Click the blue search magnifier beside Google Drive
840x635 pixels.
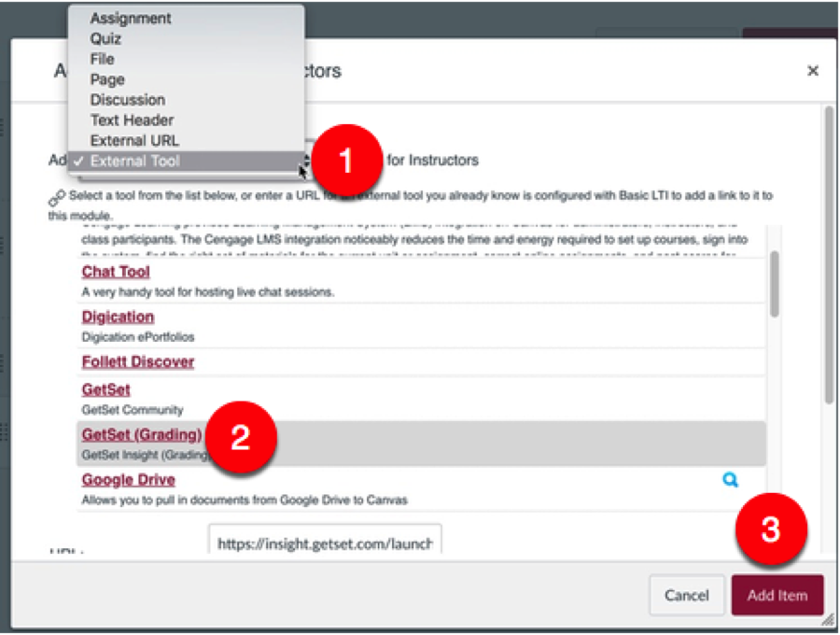tap(731, 478)
